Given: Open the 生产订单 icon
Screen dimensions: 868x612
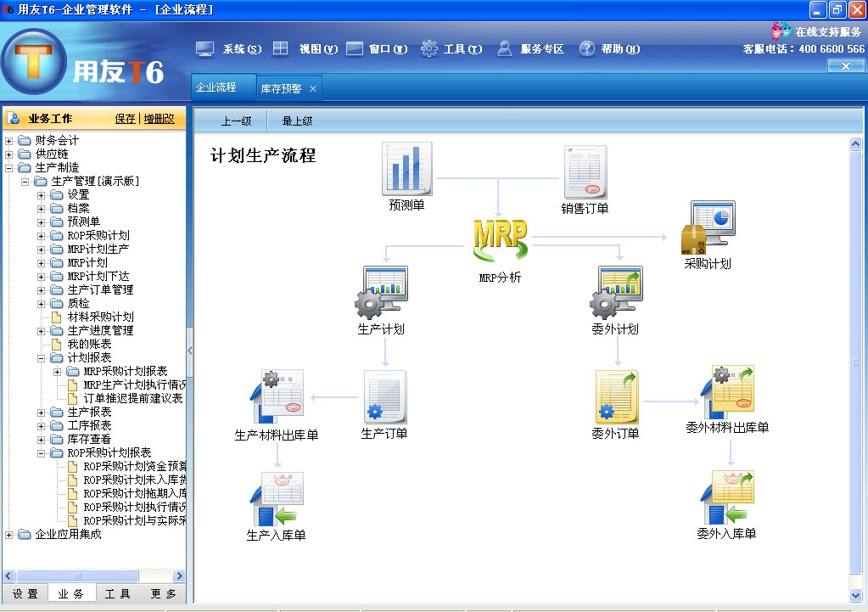Looking at the screenshot, I should coord(385,397).
